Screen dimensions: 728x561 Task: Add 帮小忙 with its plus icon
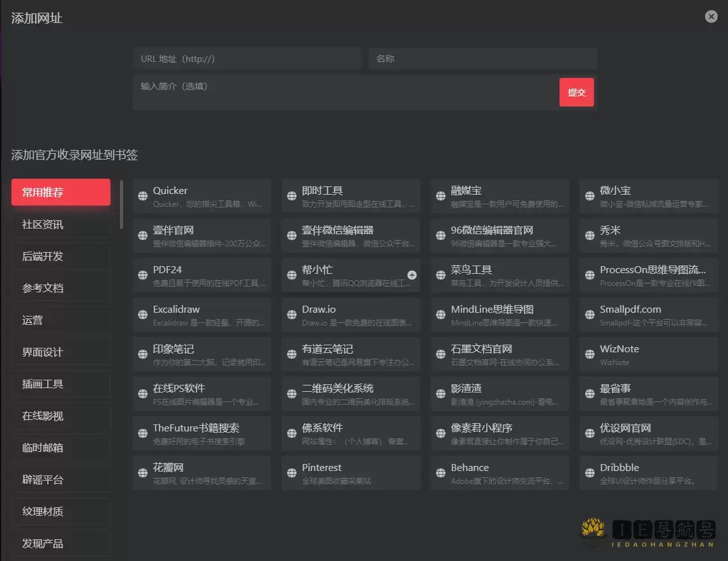412,275
